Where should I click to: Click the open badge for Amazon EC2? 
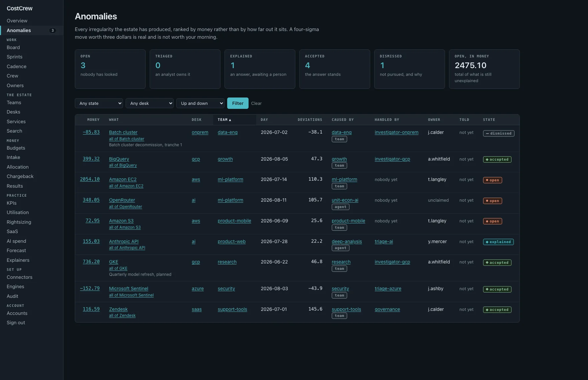coord(492,180)
